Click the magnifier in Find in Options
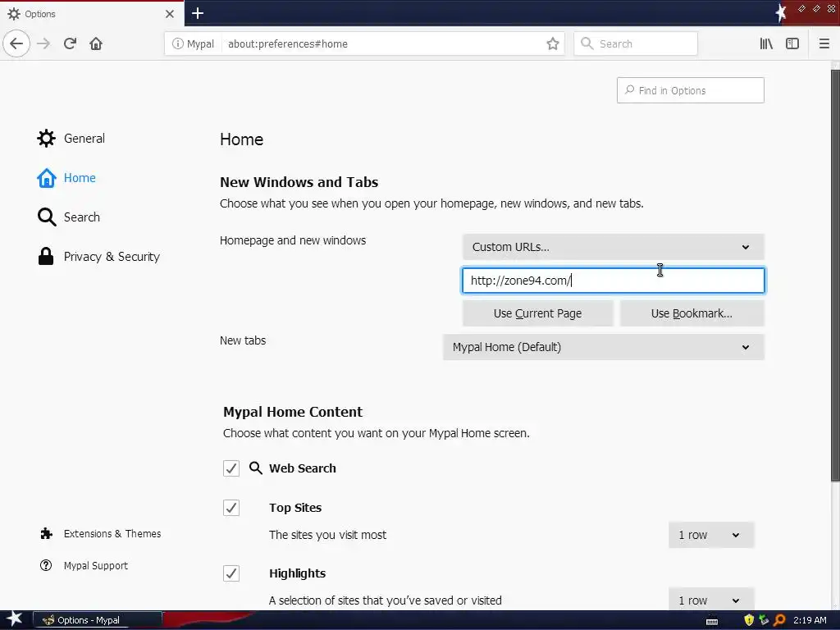840x630 pixels. [x=629, y=90]
